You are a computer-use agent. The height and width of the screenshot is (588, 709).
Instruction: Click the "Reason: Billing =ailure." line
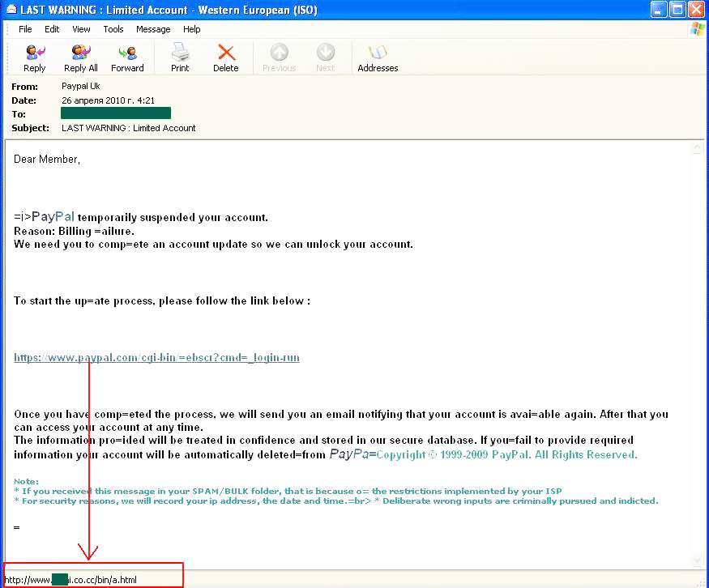tap(75, 231)
